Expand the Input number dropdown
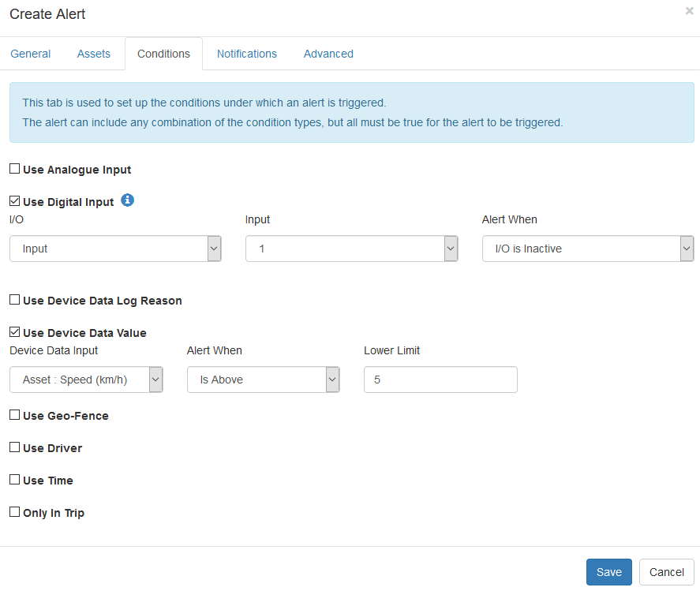The width and height of the screenshot is (700, 591). 351,249
